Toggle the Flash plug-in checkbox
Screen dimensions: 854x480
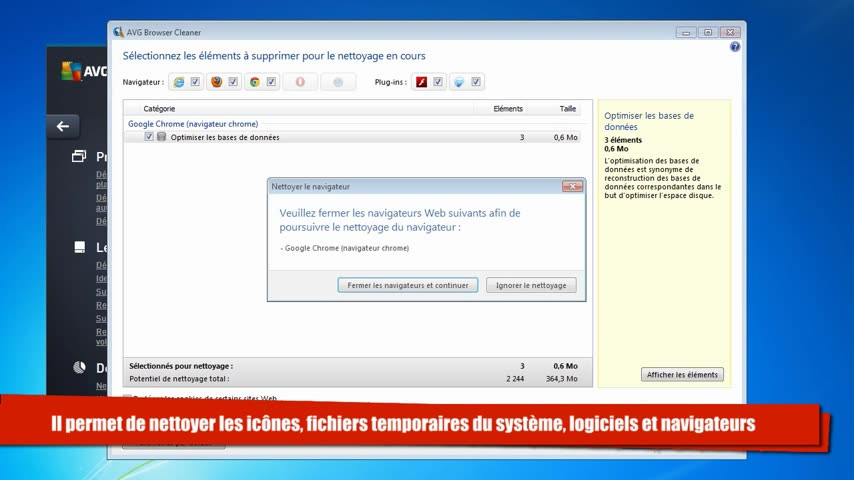tap(438, 82)
